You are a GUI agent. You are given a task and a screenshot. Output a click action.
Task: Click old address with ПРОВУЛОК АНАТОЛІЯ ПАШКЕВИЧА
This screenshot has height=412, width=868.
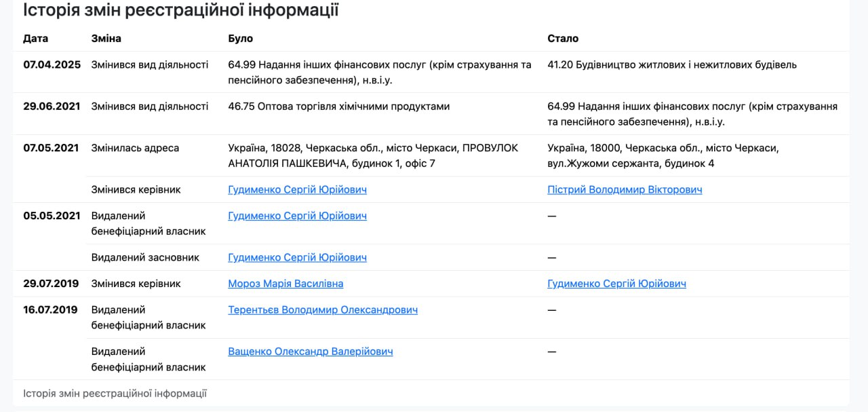(x=373, y=155)
